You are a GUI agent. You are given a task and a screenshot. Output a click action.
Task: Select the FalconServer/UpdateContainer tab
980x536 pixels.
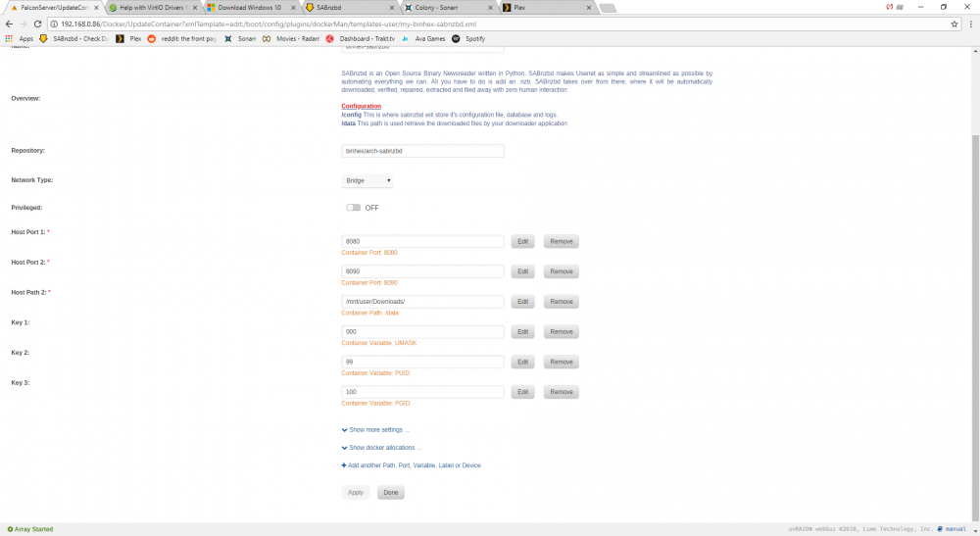[54, 8]
